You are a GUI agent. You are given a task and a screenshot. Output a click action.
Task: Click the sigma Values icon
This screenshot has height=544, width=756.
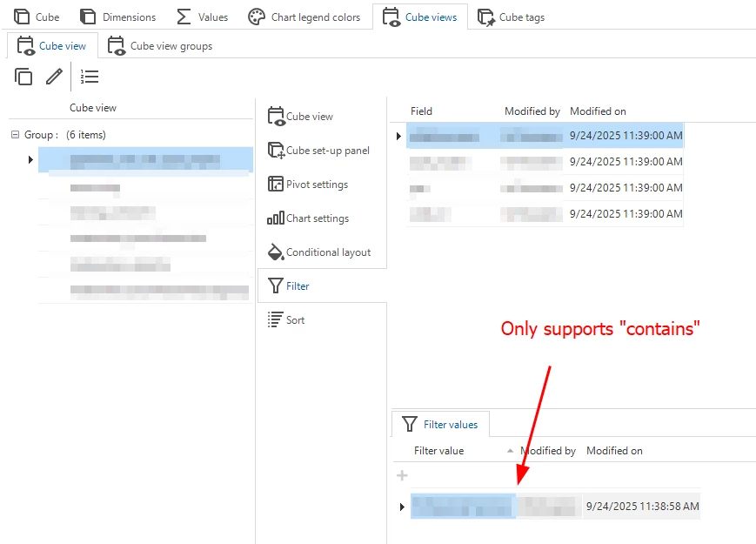tap(184, 17)
